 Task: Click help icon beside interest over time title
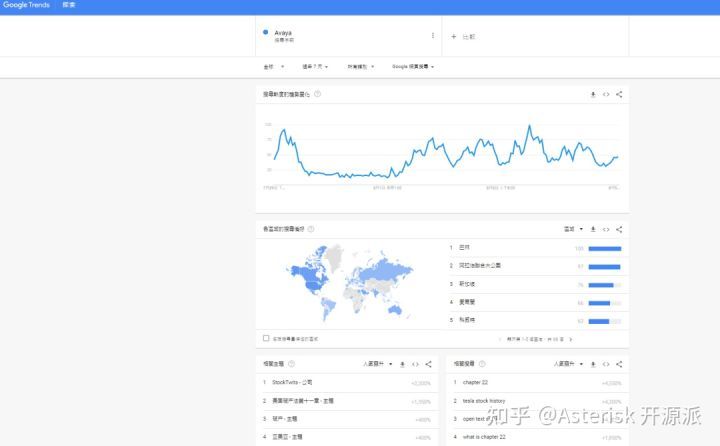[318, 94]
